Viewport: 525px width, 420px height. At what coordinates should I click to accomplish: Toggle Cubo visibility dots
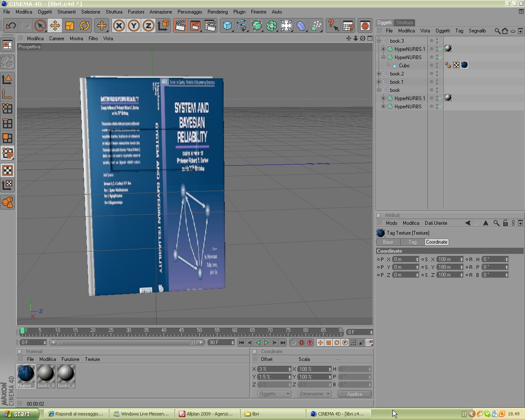(x=437, y=65)
